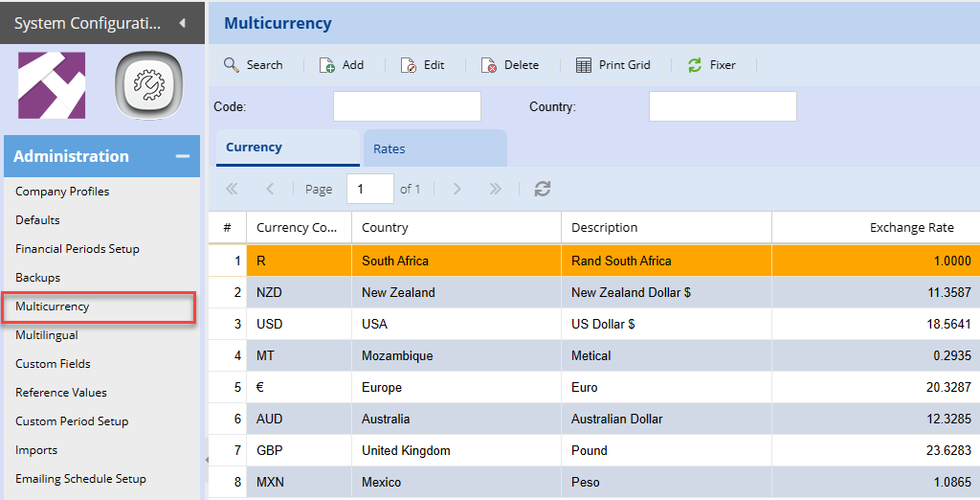
Task: Select the Currency tab
Action: click(x=287, y=148)
